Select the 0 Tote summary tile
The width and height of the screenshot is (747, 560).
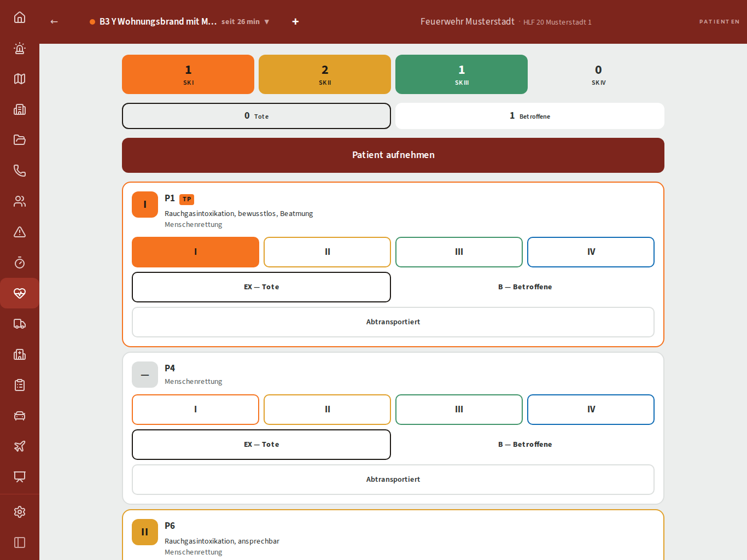[256, 116]
